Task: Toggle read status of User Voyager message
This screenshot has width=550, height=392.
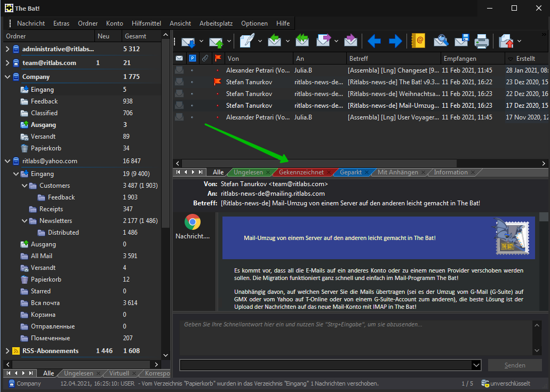Action: tap(179, 117)
